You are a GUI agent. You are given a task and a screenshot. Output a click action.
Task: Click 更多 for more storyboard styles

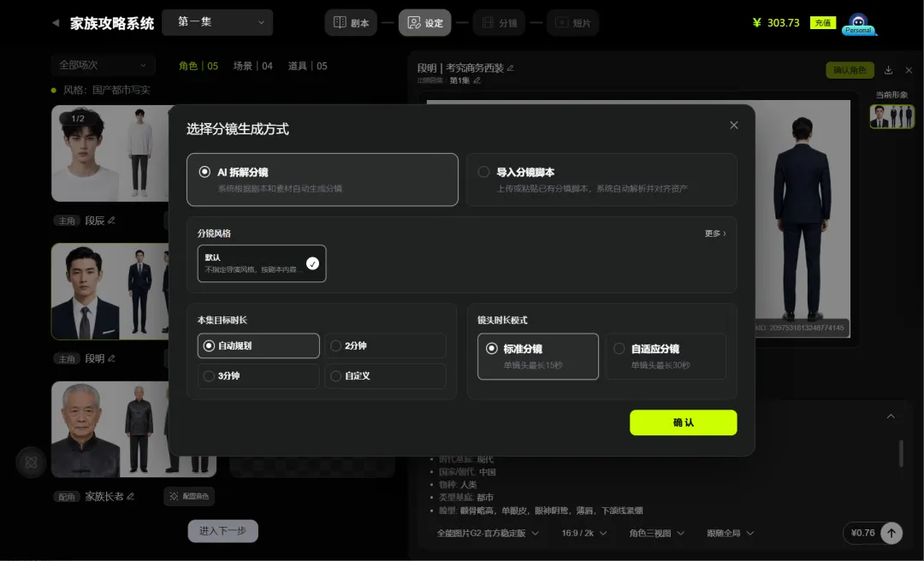click(714, 233)
